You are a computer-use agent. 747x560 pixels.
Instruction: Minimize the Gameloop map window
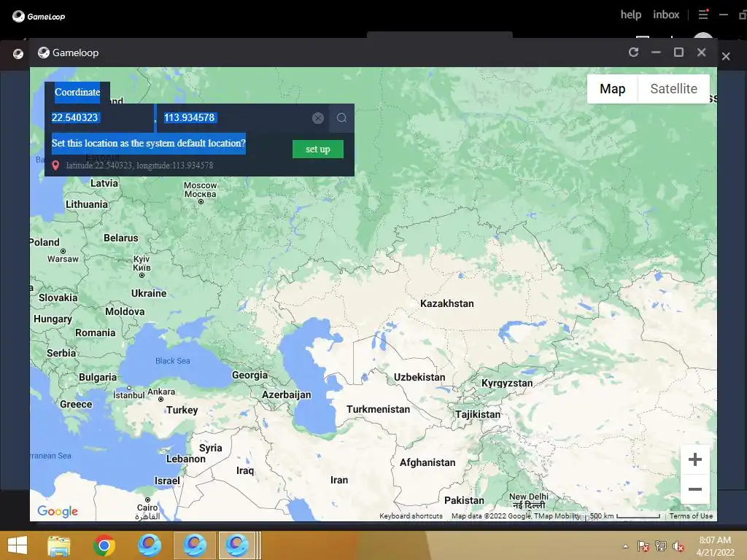click(656, 52)
